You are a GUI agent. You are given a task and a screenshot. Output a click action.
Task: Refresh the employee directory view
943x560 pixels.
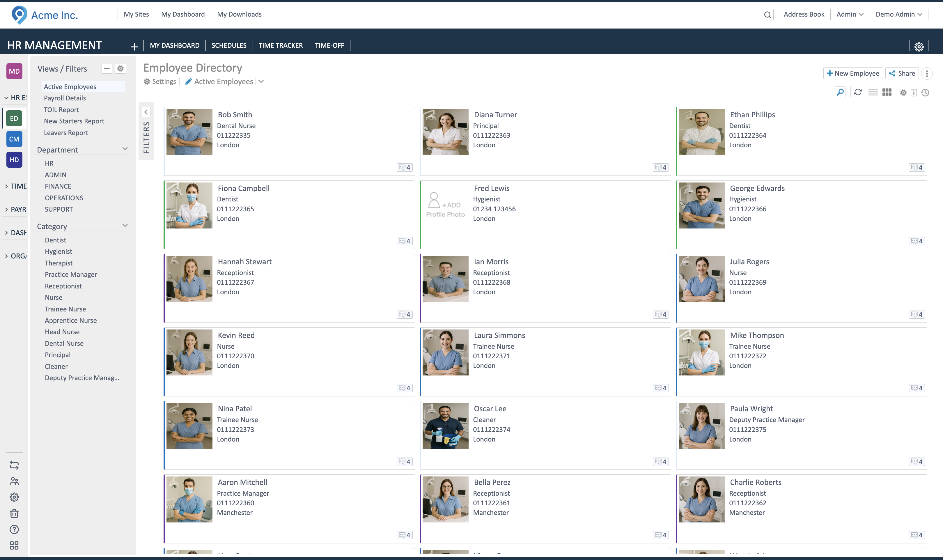pos(857,92)
